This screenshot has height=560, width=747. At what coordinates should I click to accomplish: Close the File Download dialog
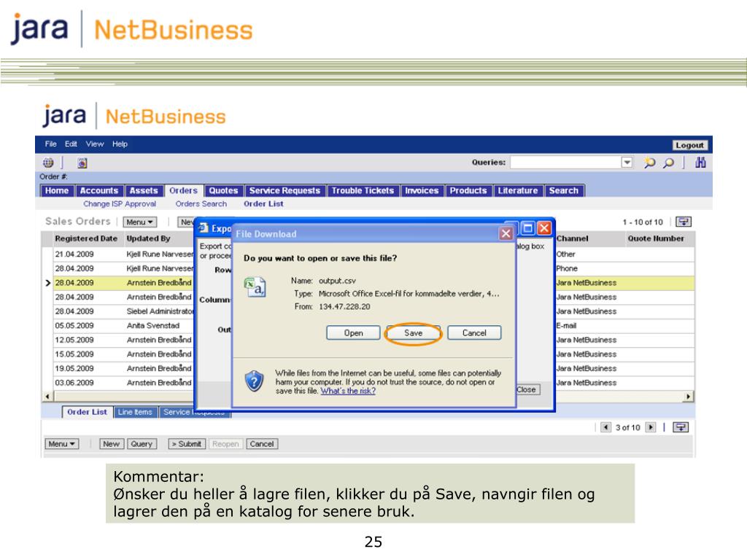[x=506, y=233]
